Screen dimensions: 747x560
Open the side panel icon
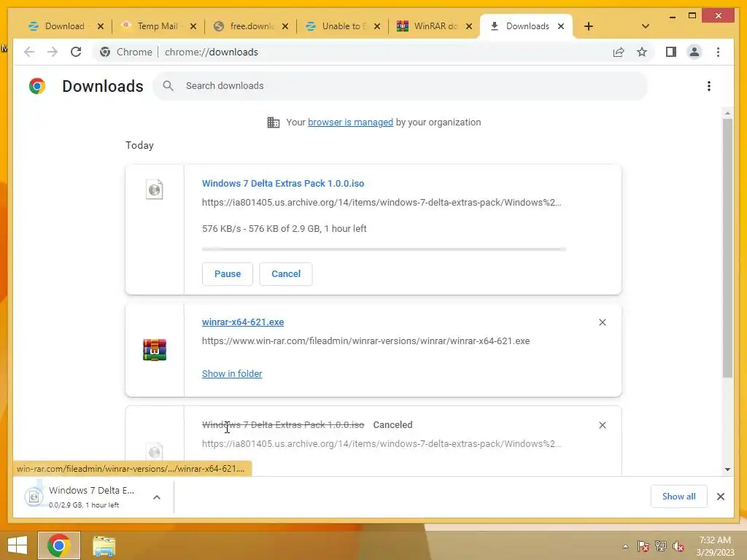(671, 52)
